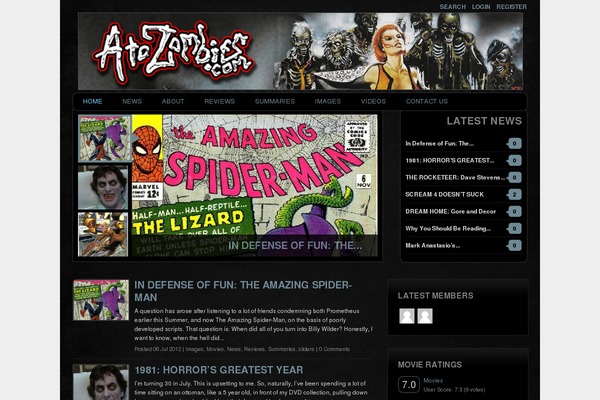Image resolution: width=600 pixels, height=400 pixels.
Task: Click comment count bubble for The Rocketeer
Action: (514, 177)
